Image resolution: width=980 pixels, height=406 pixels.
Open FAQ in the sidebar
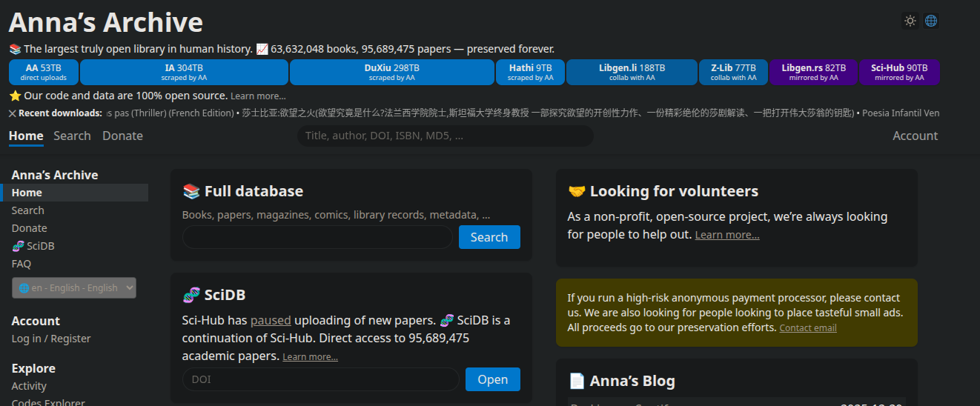pyautogui.click(x=21, y=264)
